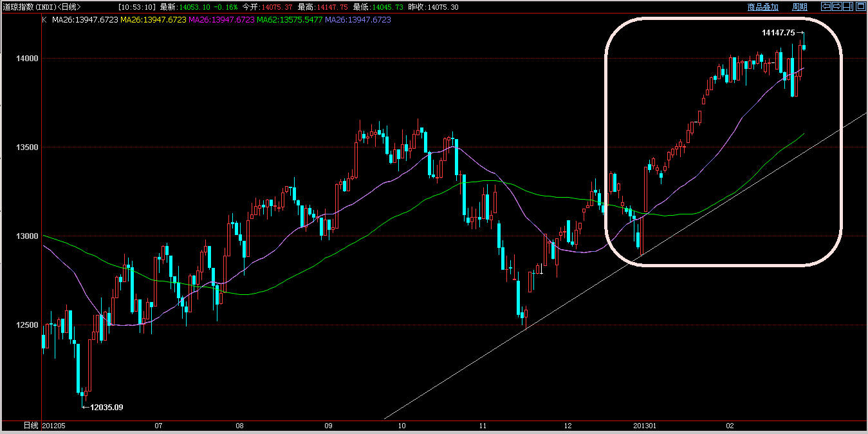Click the purple-blue MA26 legend entry
This screenshot has width=868, height=434.
point(358,20)
